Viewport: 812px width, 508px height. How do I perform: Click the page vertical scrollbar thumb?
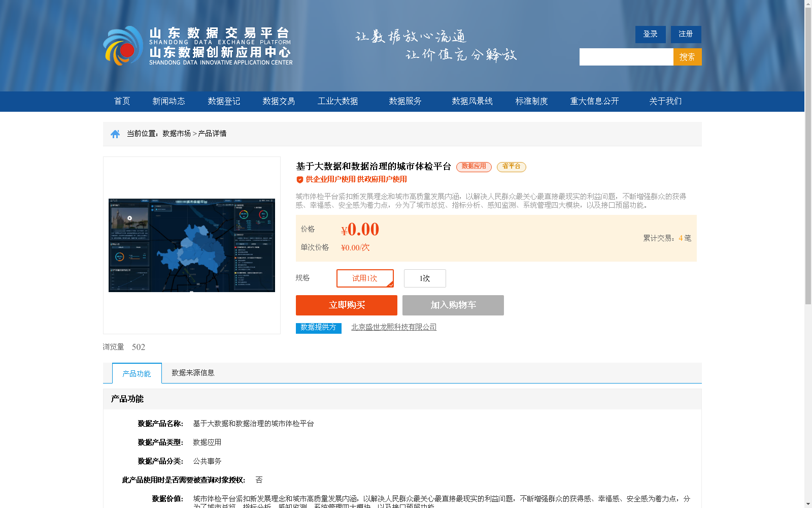(x=808, y=155)
